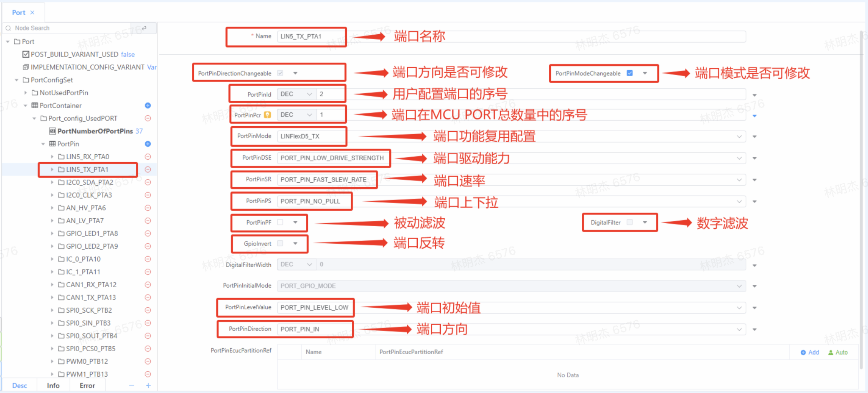The image size is (868, 393).
Task: Click the blue add icon beside PortPin
Action: (x=147, y=144)
